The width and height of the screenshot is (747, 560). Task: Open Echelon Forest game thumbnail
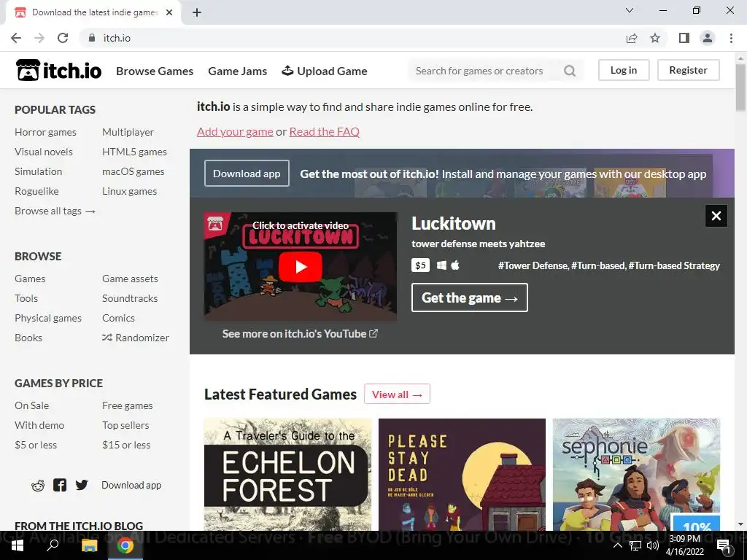(x=287, y=474)
